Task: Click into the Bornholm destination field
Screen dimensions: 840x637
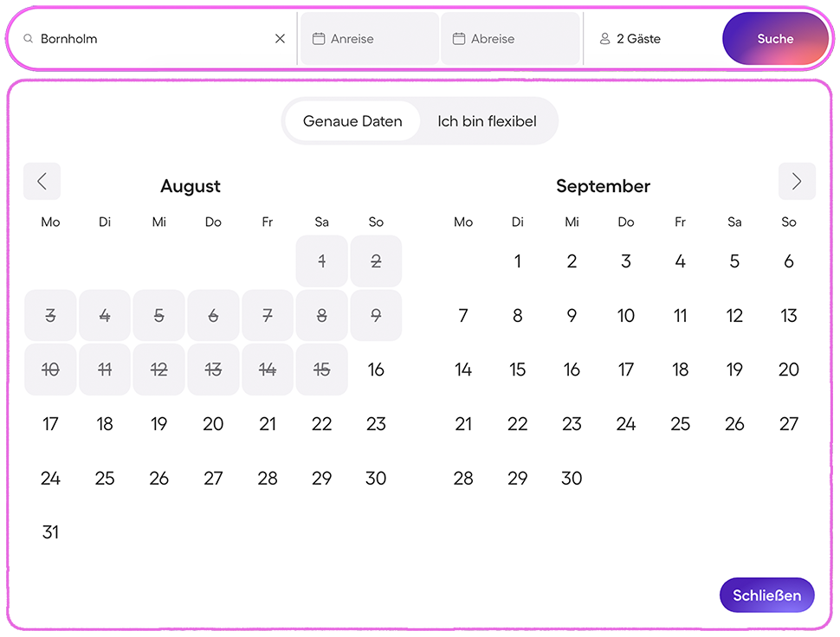Action: pos(152,39)
